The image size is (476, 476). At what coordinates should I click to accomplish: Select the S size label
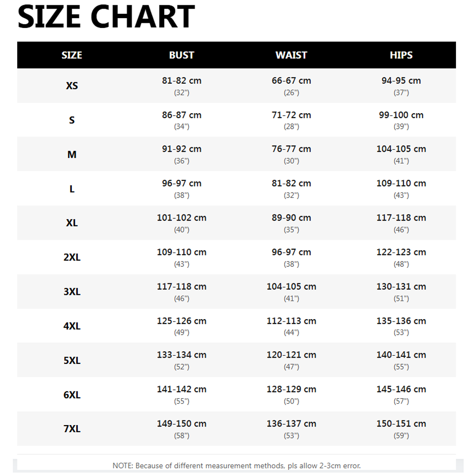coord(72,120)
